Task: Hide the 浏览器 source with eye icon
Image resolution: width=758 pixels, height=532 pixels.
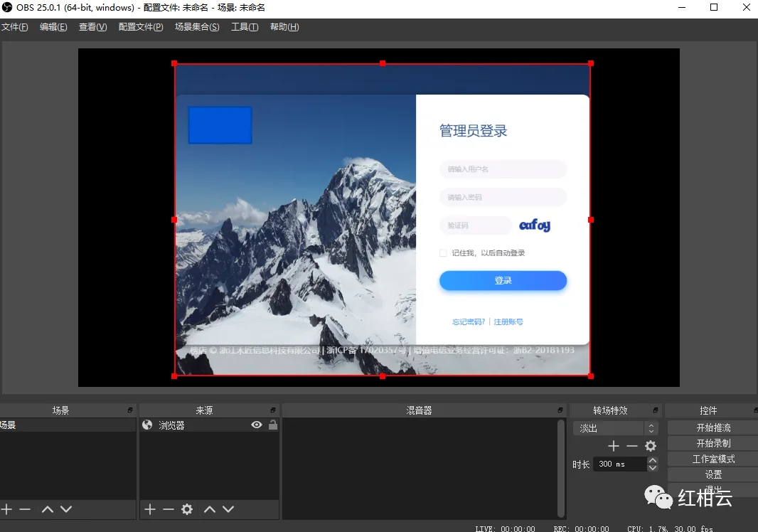Action: pos(257,425)
